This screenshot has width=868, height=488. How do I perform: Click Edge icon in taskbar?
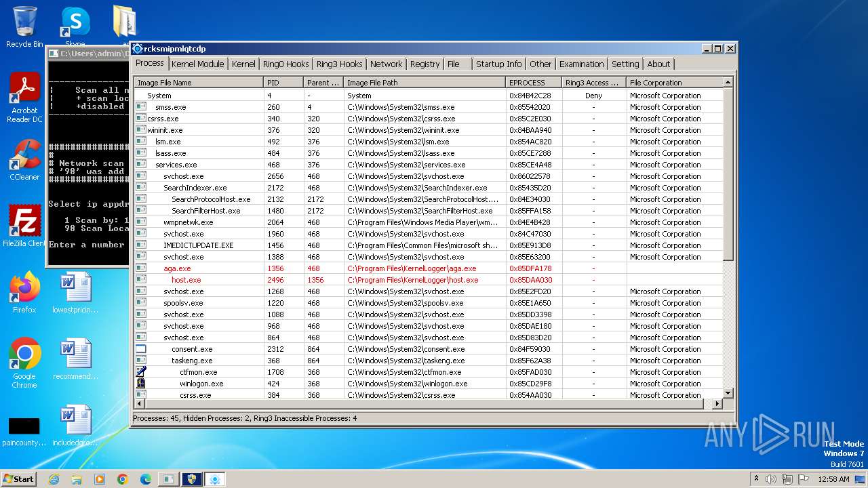click(146, 479)
